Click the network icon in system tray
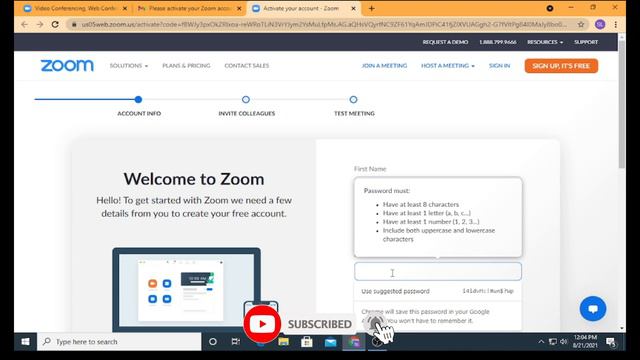Image resolution: width=640 pixels, height=360 pixels. click(553, 342)
